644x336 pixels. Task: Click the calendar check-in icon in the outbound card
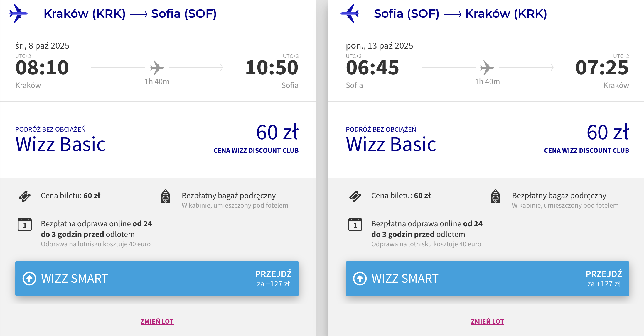click(25, 225)
